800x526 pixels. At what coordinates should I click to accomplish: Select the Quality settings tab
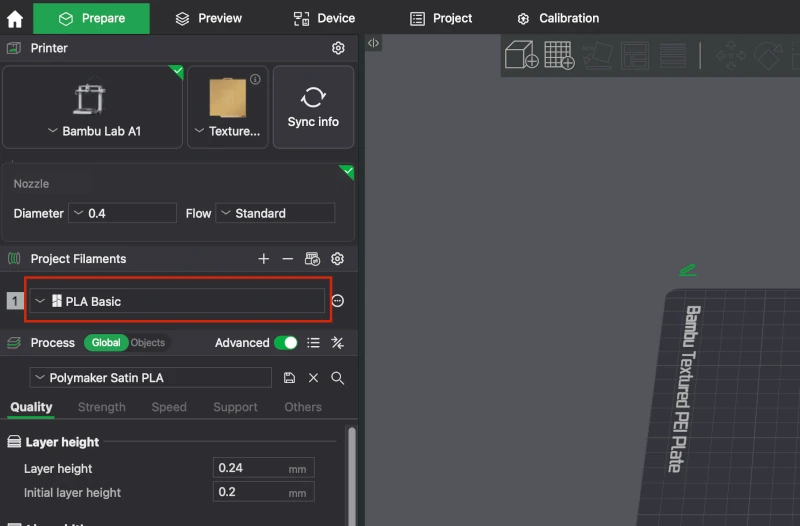pos(31,407)
